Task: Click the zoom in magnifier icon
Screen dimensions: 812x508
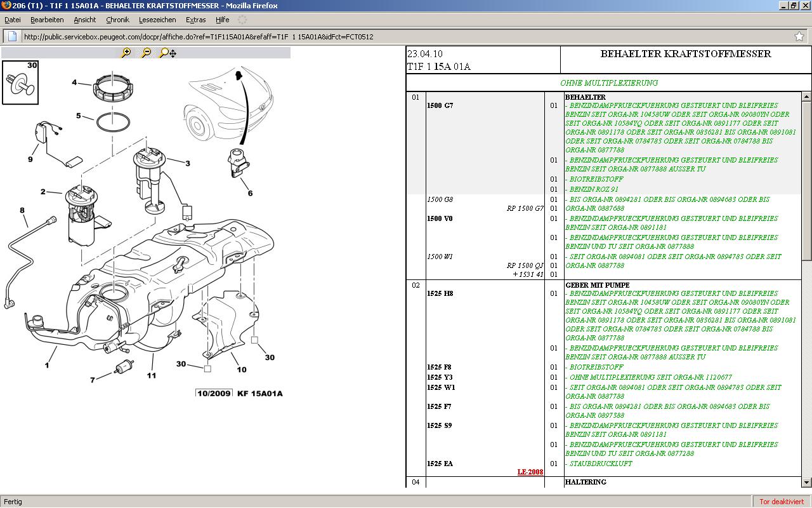Action: [x=126, y=53]
